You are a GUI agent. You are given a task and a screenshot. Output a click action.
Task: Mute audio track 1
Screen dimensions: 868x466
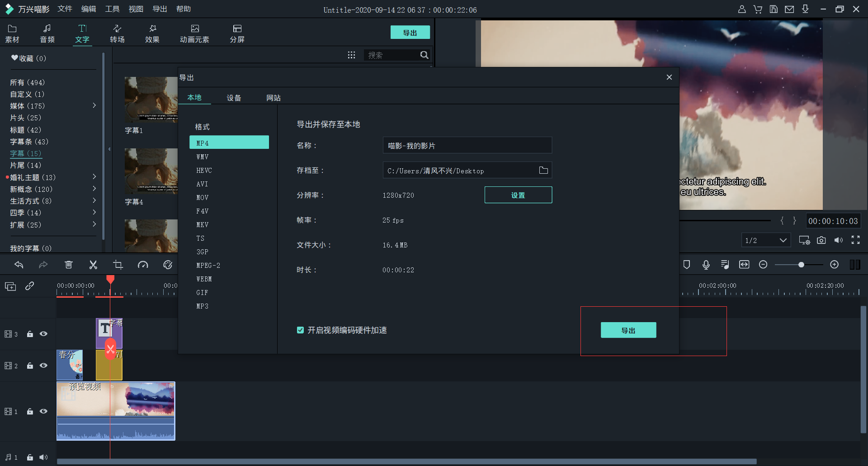[x=43, y=457]
